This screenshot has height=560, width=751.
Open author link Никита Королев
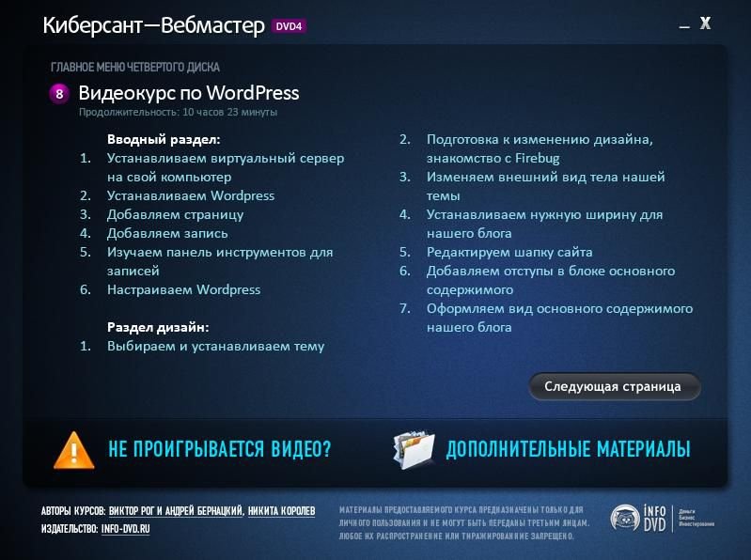point(282,511)
